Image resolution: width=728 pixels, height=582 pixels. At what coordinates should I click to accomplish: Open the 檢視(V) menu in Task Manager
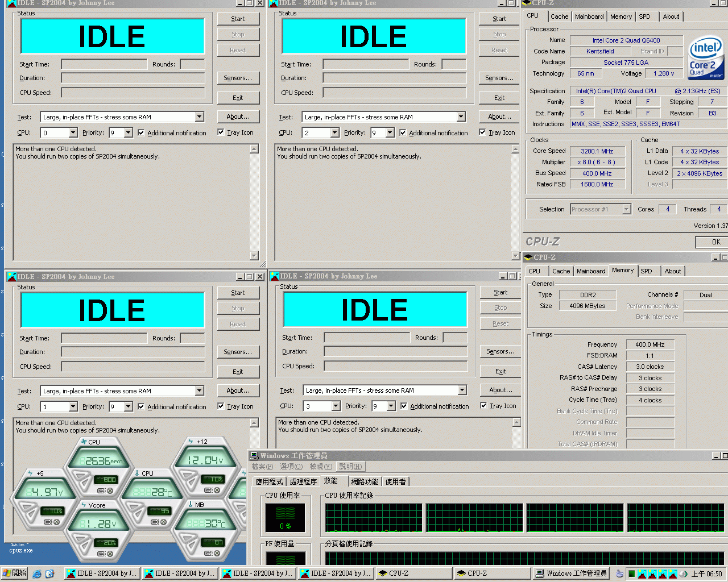tap(321, 467)
